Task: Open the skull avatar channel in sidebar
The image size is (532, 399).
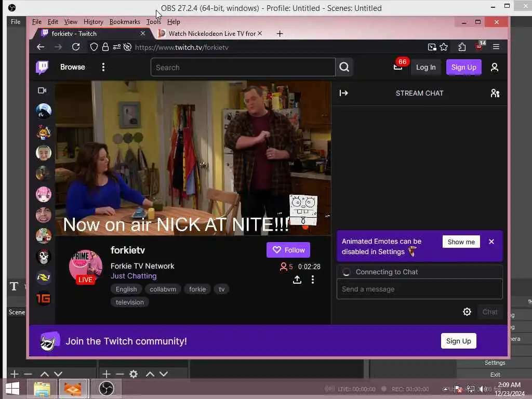Action: click(x=44, y=257)
